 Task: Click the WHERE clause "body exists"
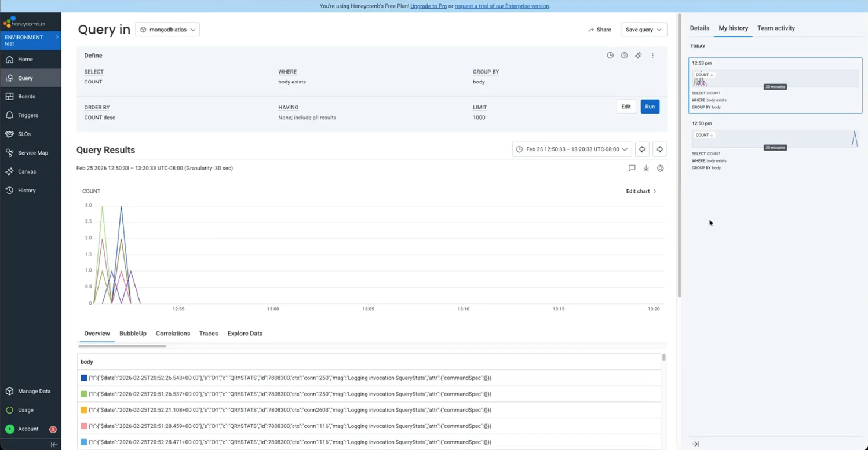[292, 82]
